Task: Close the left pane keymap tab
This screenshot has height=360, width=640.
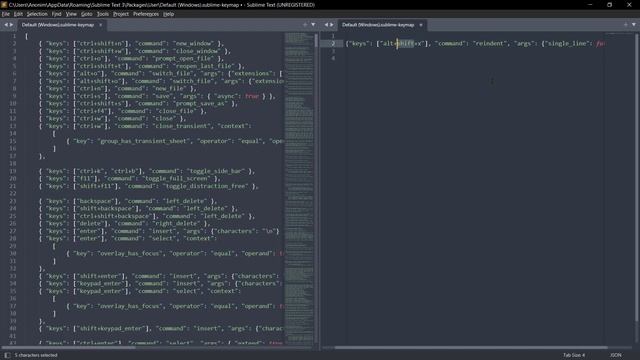Action: pyautogui.click(x=100, y=25)
